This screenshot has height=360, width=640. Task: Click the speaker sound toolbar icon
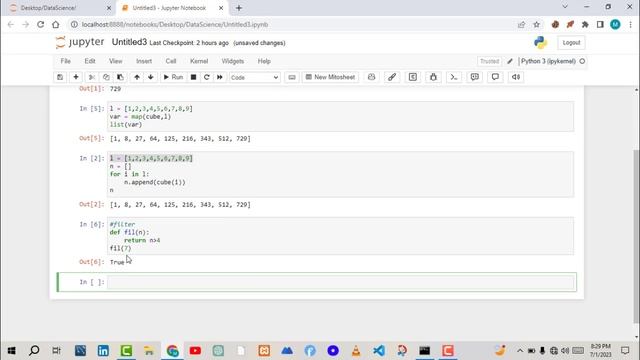[x=516, y=77]
